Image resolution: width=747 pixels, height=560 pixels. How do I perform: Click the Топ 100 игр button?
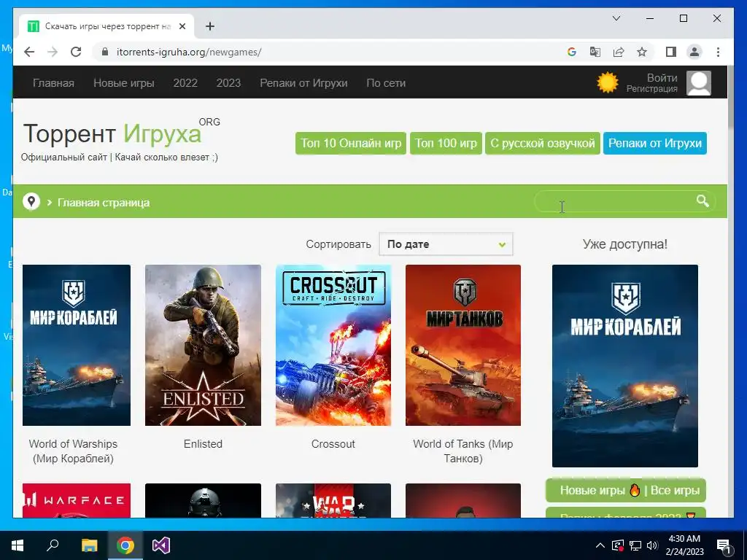(x=446, y=144)
